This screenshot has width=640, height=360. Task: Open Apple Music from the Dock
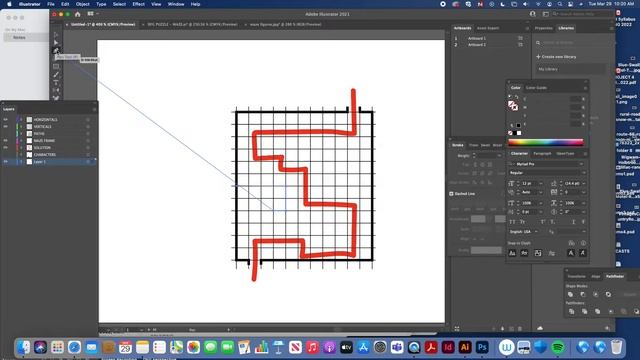312,347
